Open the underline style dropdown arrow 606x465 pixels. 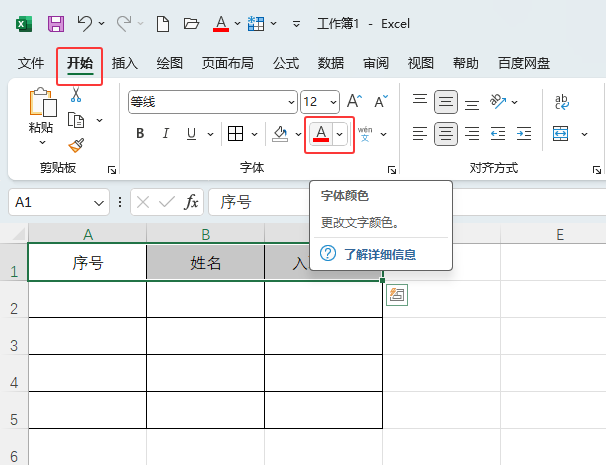[210, 134]
